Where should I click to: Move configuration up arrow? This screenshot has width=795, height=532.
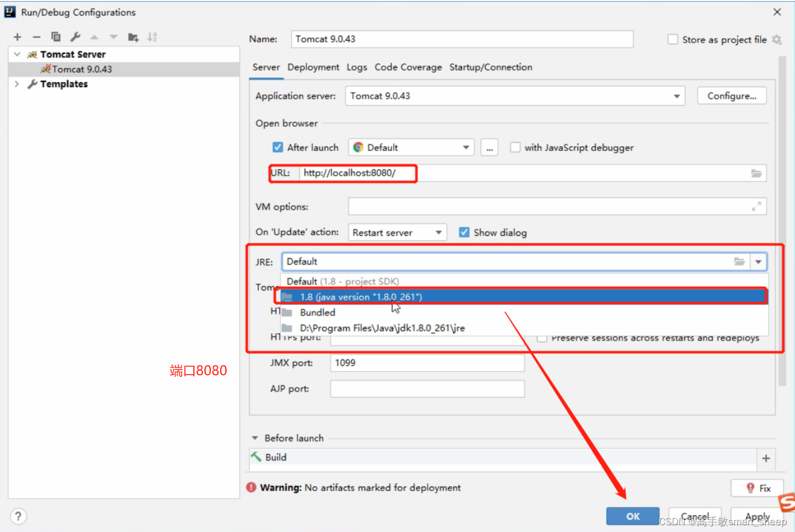[94, 37]
